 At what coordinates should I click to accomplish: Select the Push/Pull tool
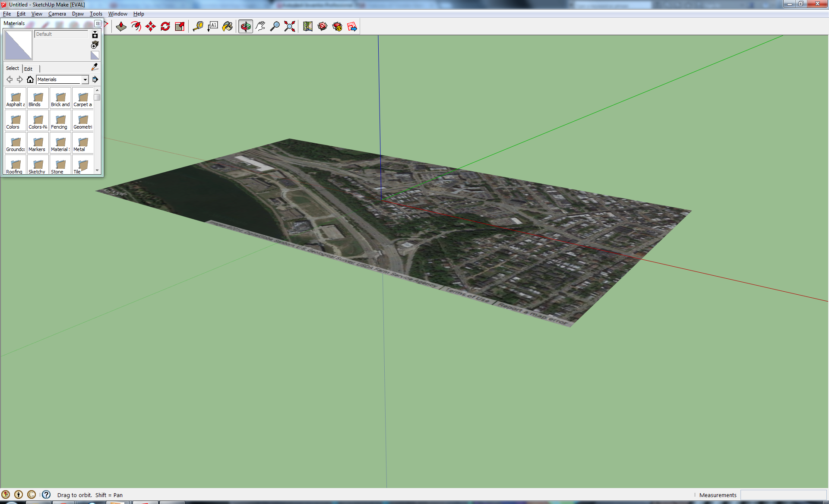click(x=121, y=27)
